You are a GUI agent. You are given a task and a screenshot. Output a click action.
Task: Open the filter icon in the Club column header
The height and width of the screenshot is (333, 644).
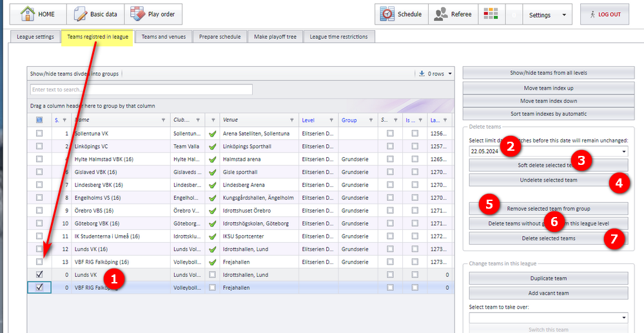198,120
